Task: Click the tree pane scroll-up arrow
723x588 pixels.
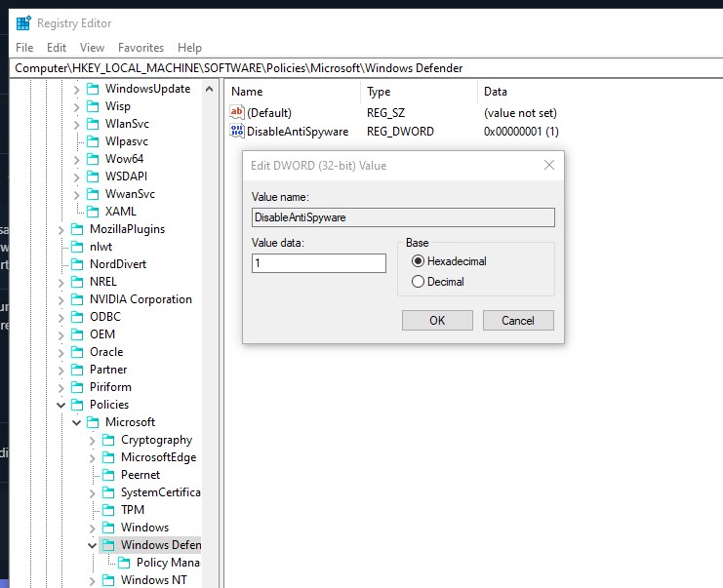Action: coord(210,89)
